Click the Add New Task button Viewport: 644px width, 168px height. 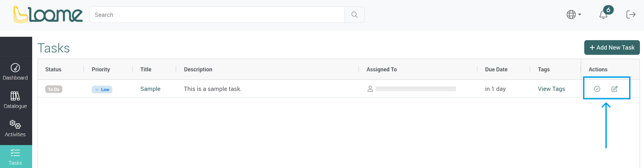[x=612, y=48]
